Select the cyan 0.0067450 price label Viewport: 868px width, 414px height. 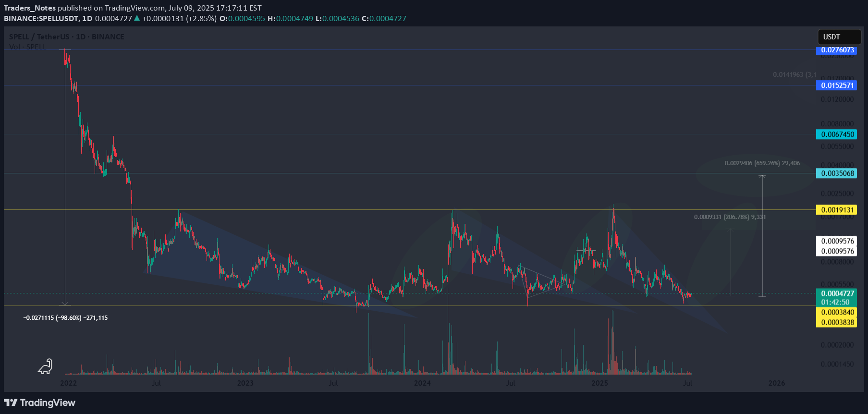tap(837, 134)
